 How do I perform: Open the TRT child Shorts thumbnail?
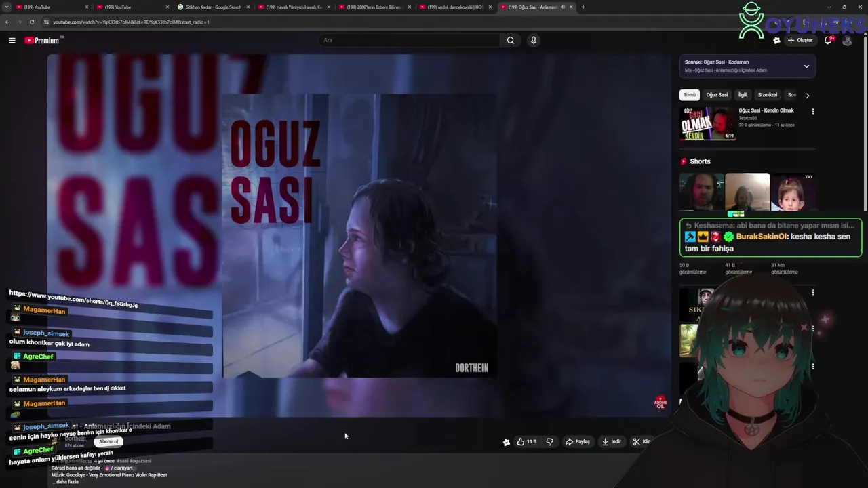pyautogui.click(x=793, y=192)
